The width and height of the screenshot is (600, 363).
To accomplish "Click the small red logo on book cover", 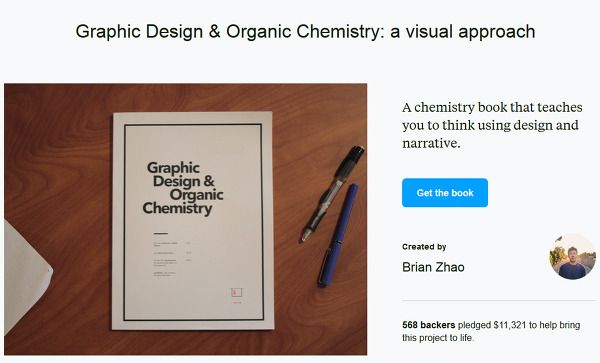I will [236, 293].
